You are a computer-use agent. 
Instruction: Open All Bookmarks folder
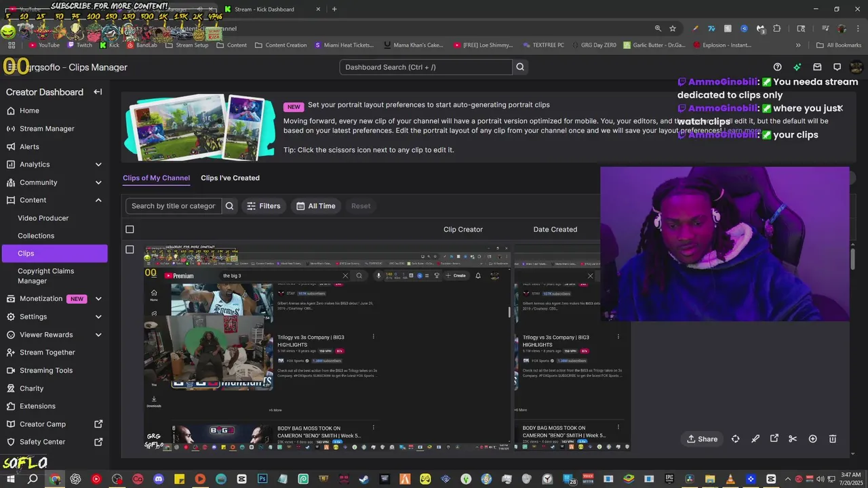coord(839,45)
